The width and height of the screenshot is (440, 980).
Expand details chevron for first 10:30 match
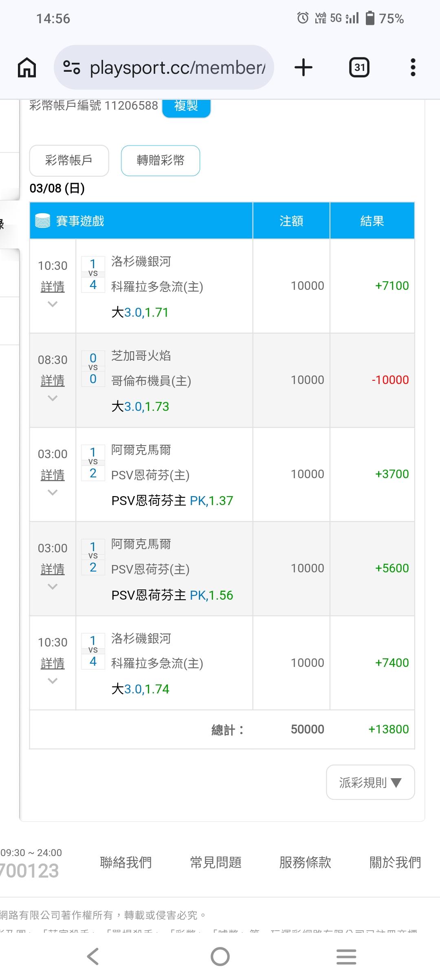[x=53, y=304]
